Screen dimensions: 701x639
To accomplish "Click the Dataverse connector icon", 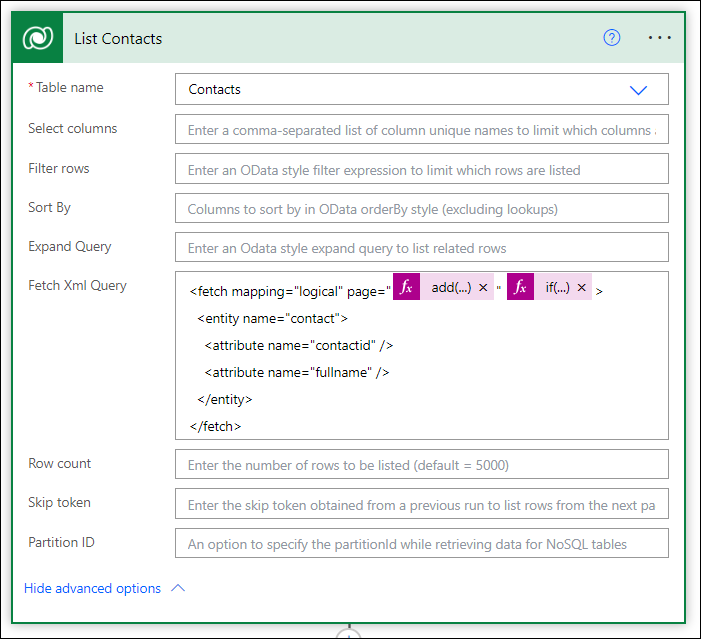I will 38,38.
